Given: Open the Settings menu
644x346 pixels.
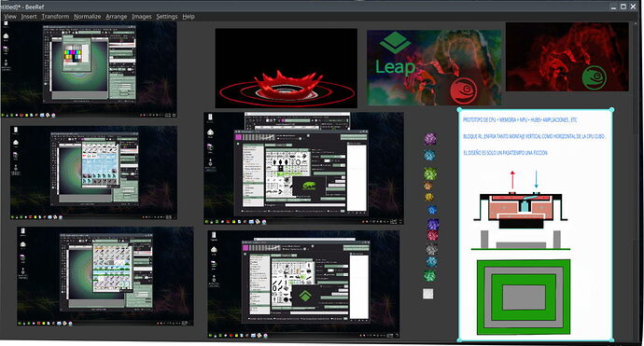Looking at the screenshot, I should point(167,17).
